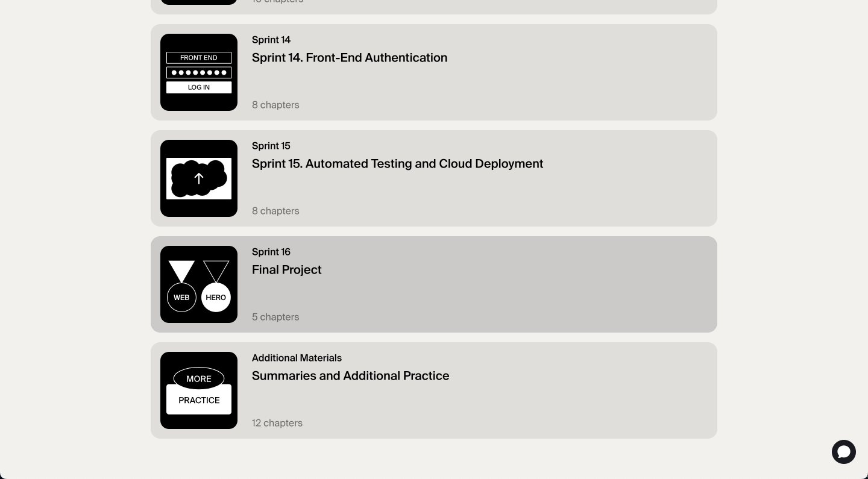868x479 pixels.
Task: Click the Additional Materials label
Action: click(297, 358)
